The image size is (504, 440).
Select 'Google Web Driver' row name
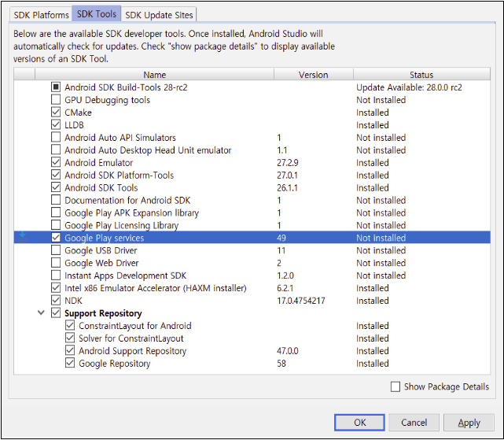101,263
